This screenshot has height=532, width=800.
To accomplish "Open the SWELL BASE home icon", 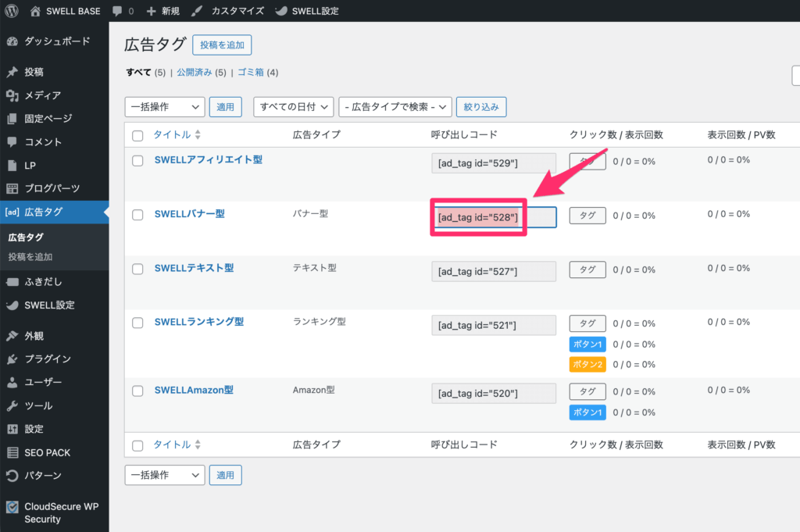I will click(x=36, y=11).
